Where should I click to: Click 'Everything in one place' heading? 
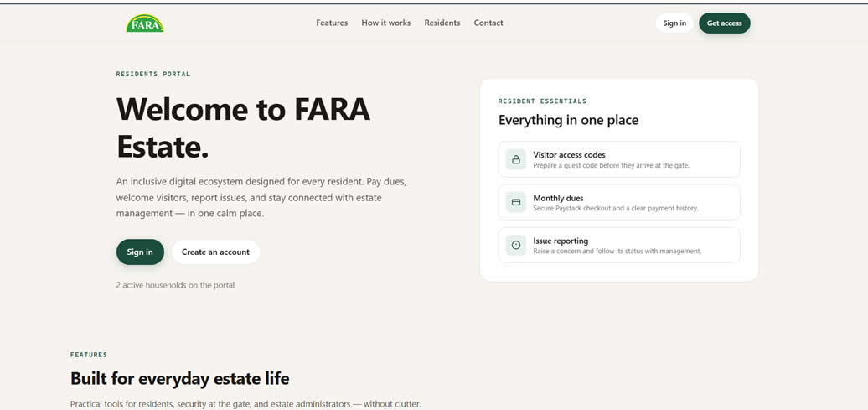568,120
